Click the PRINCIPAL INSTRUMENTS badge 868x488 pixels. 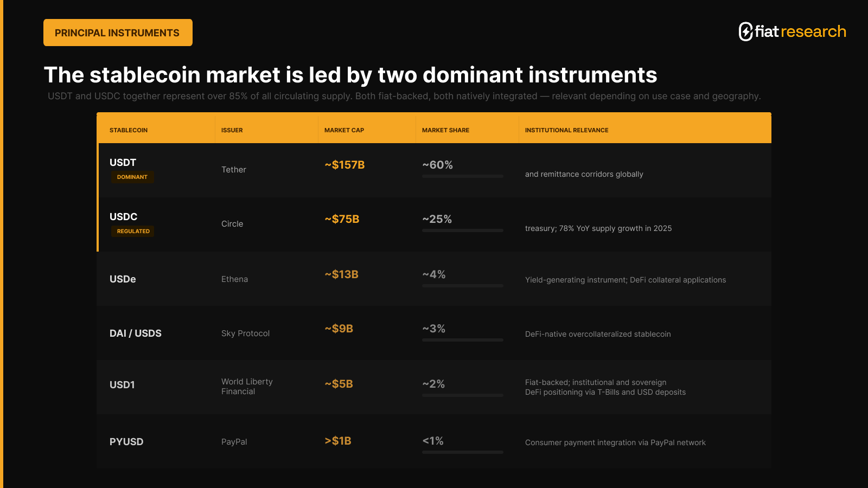pos(118,33)
